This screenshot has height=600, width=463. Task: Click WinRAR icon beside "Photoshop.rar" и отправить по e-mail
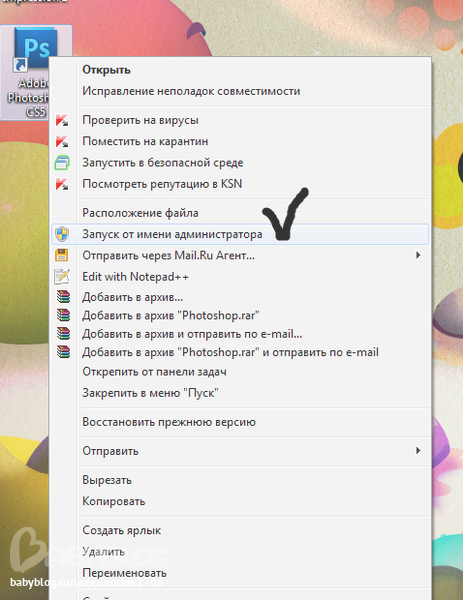[x=64, y=352]
